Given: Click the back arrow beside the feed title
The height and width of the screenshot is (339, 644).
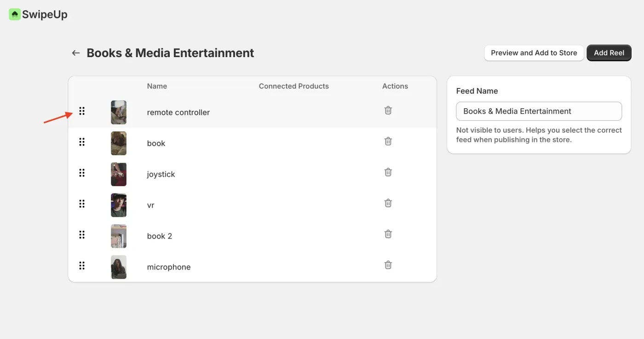Looking at the screenshot, I should click(76, 53).
